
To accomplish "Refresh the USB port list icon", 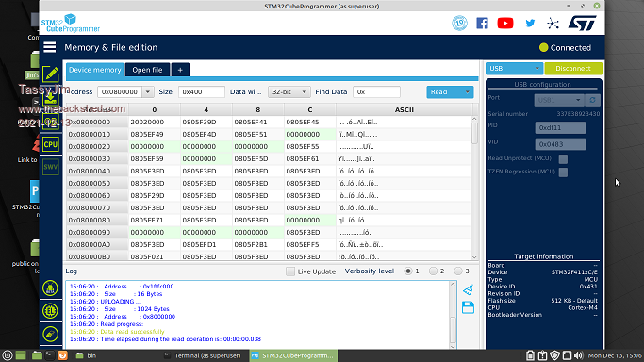I will (592, 100).
